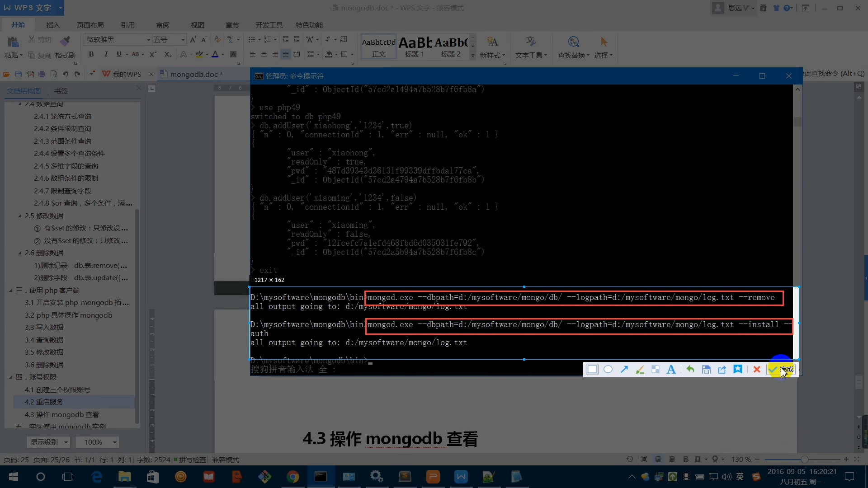
Task: Cancel screenshot with red X
Action: [757, 370]
